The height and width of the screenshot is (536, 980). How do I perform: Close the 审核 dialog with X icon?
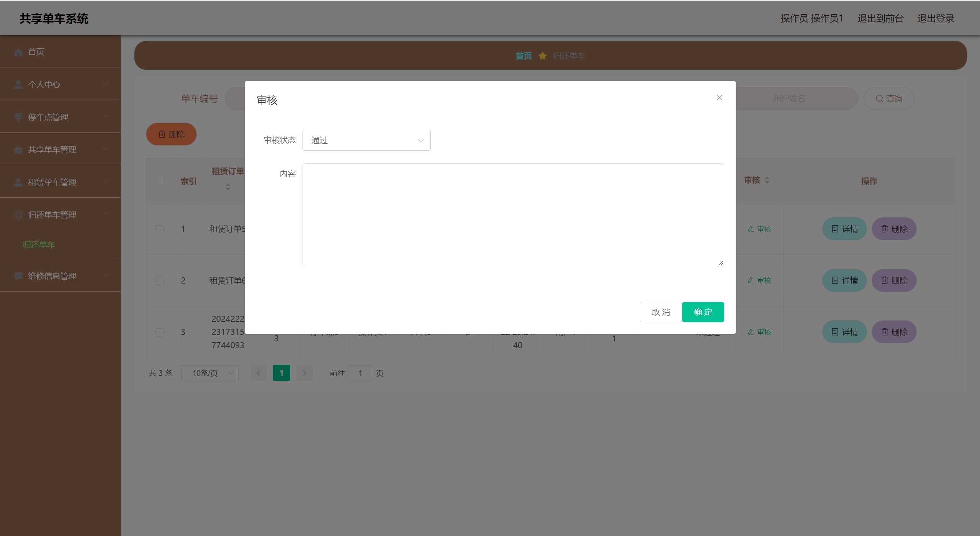point(719,98)
